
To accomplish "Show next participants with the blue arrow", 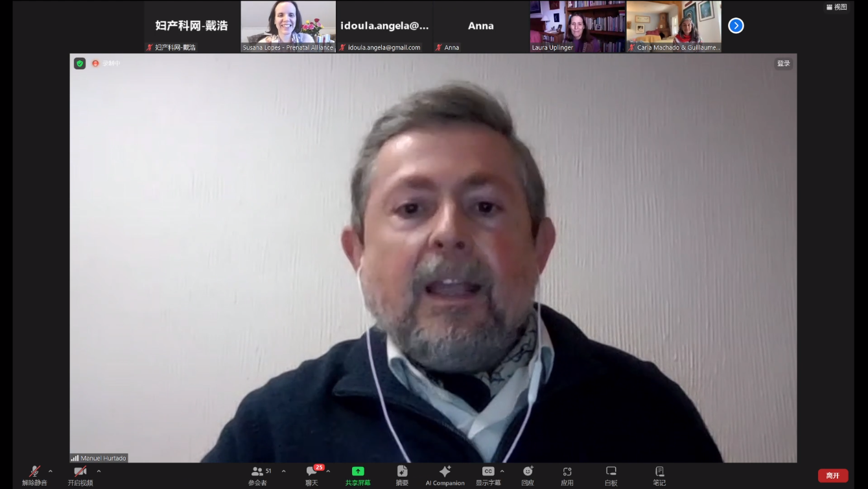I will (736, 25).
